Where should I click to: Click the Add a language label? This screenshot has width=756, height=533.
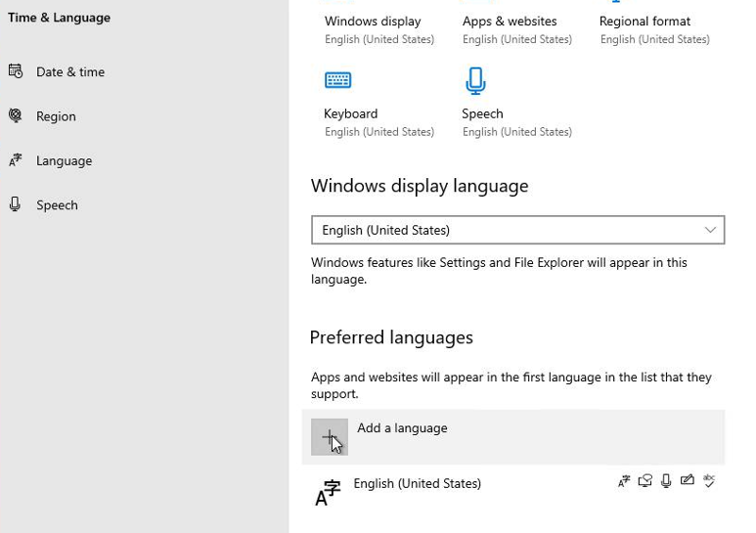(x=402, y=428)
